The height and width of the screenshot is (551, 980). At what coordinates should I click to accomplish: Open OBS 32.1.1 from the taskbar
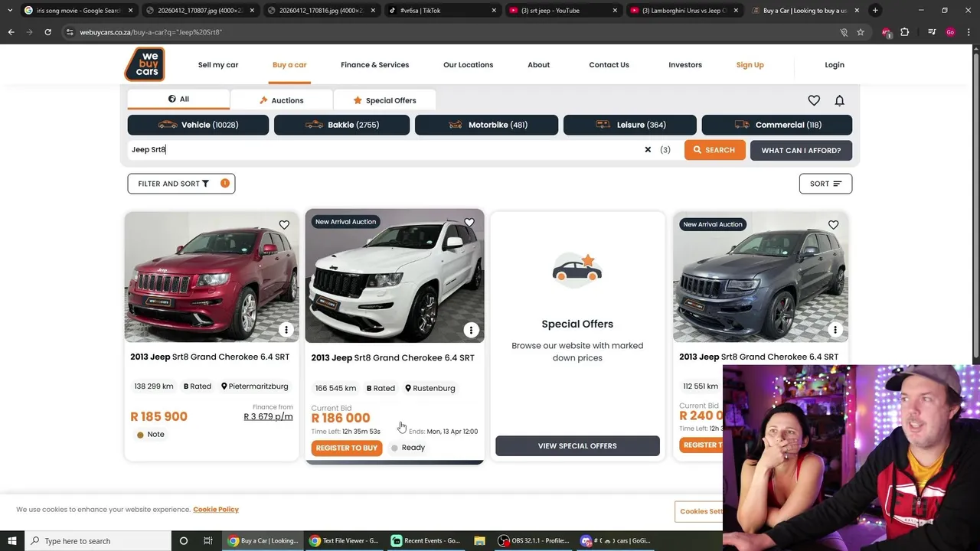(x=534, y=541)
